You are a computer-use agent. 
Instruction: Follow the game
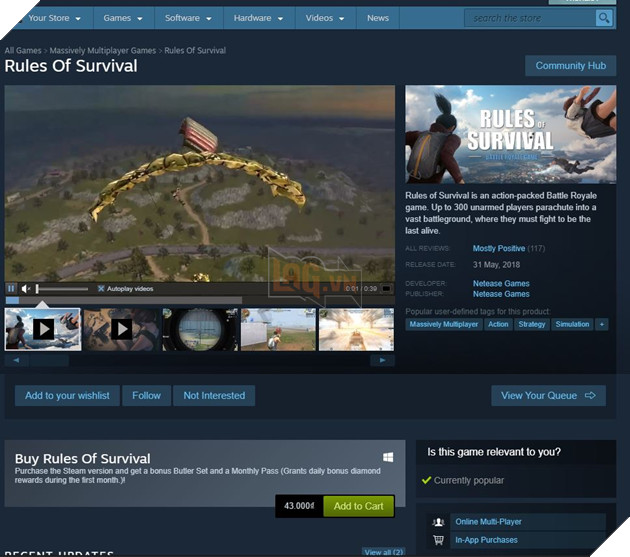[x=146, y=395]
